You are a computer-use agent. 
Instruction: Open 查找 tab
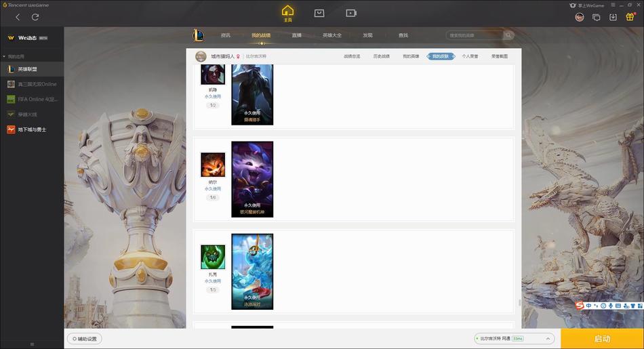[x=403, y=35]
